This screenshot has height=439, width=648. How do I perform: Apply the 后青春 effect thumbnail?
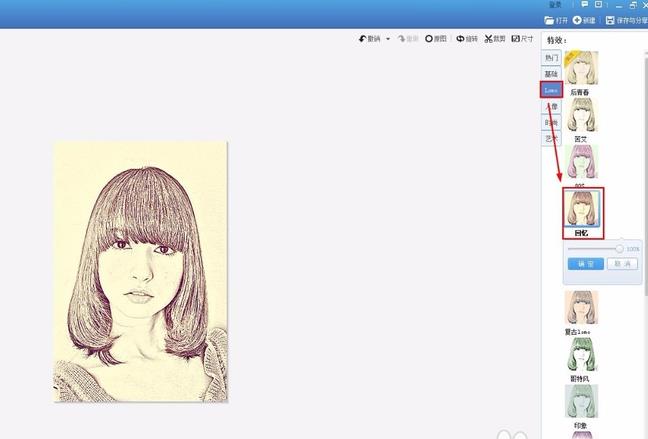click(581, 68)
